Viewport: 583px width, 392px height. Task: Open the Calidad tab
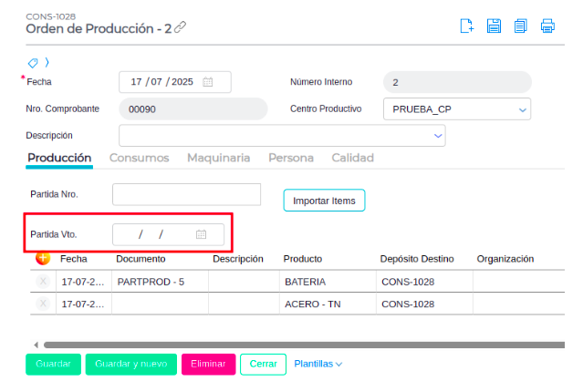point(352,158)
